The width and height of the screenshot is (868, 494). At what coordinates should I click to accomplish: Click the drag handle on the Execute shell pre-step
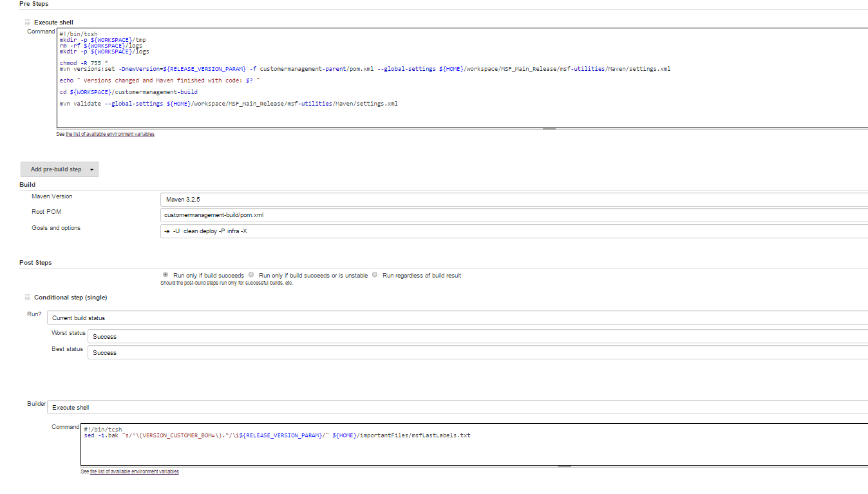click(x=26, y=21)
